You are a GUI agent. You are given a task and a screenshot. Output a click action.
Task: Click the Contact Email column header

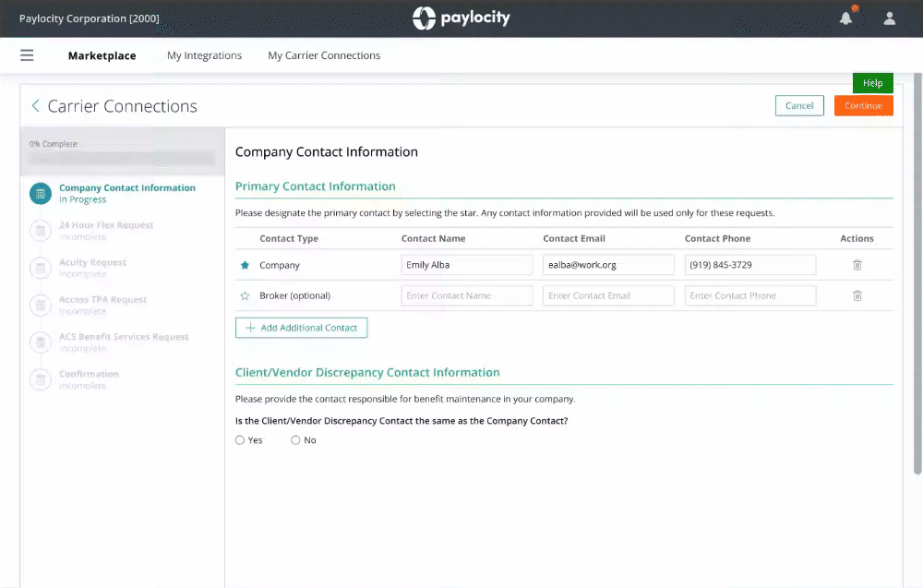(574, 238)
